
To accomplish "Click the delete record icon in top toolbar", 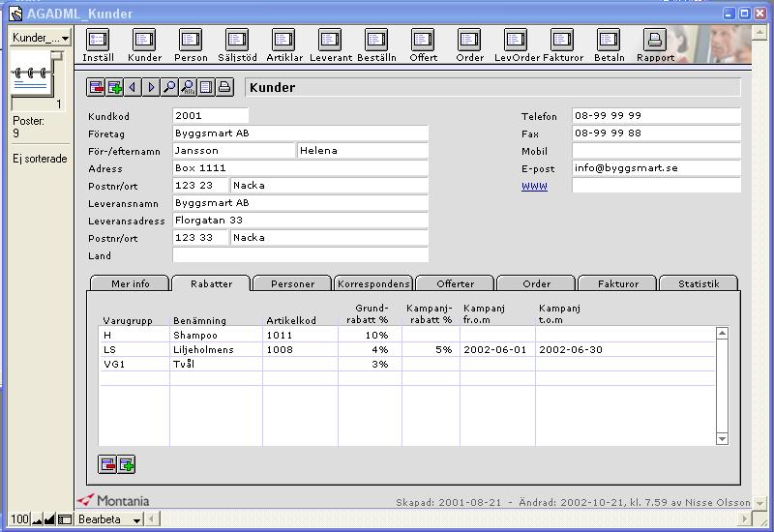I will coord(96,88).
